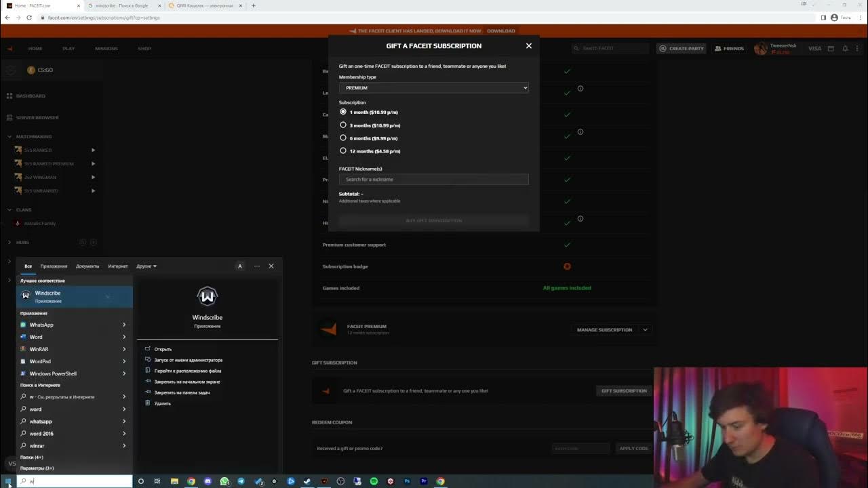Open the notifications bell in FACEIT header
The height and width of the screenshot is (488, 868).
[845, 48]
